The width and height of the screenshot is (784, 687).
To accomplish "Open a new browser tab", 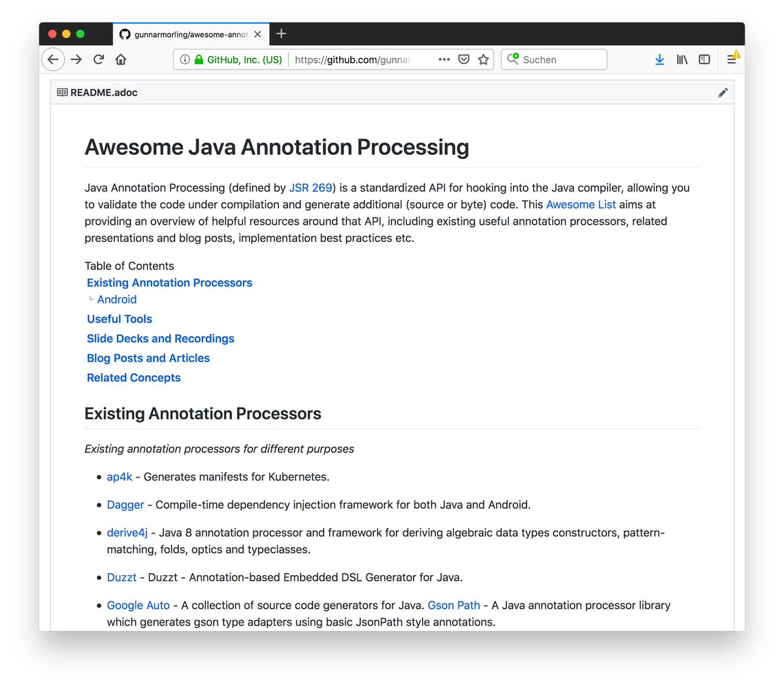I will [x=281, y=33].
